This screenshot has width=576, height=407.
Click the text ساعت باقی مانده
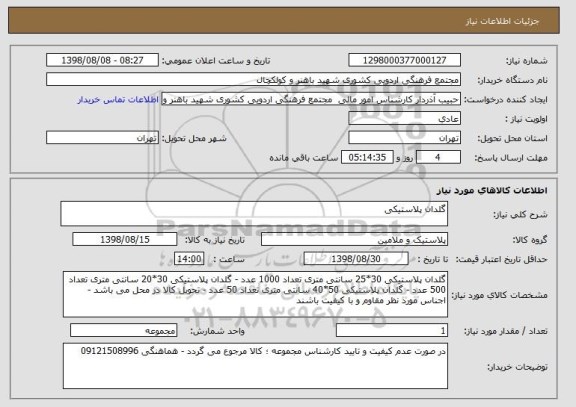[x=303, y=158]
